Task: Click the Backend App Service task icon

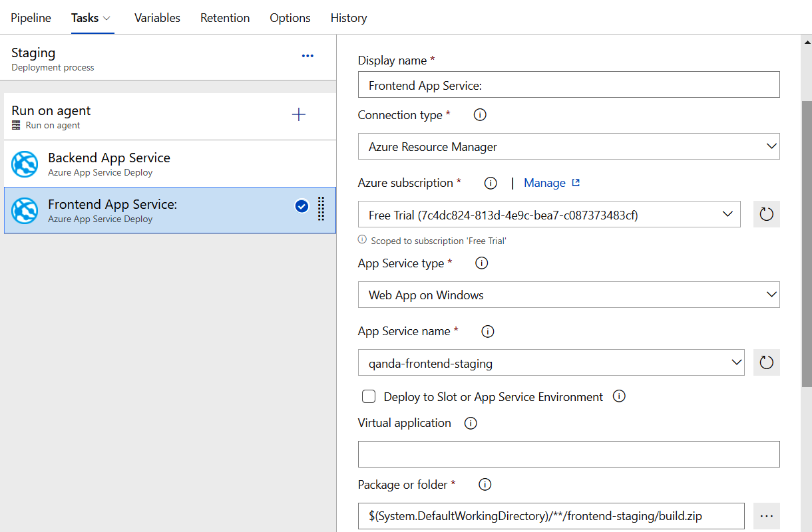Action: [25, 164]
